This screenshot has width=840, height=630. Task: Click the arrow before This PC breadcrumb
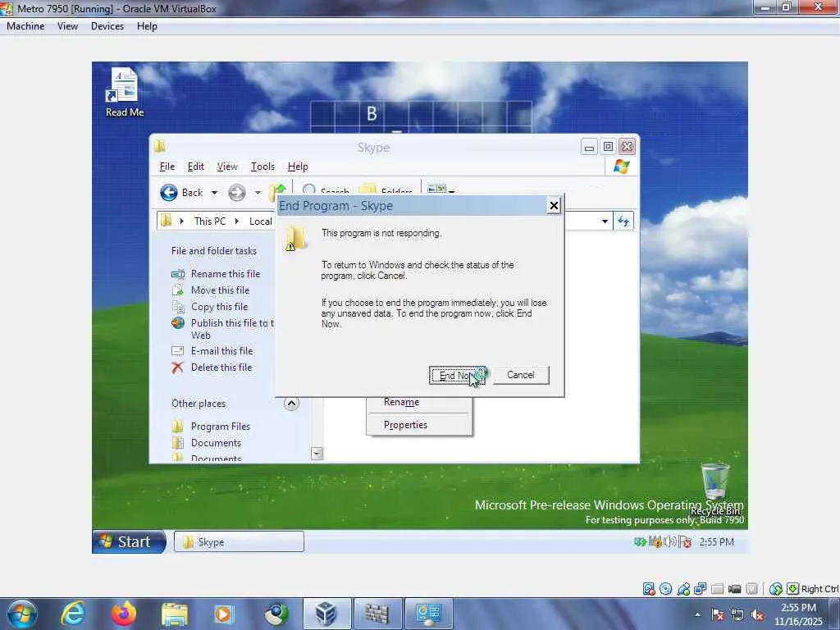[x=182, y=221]
